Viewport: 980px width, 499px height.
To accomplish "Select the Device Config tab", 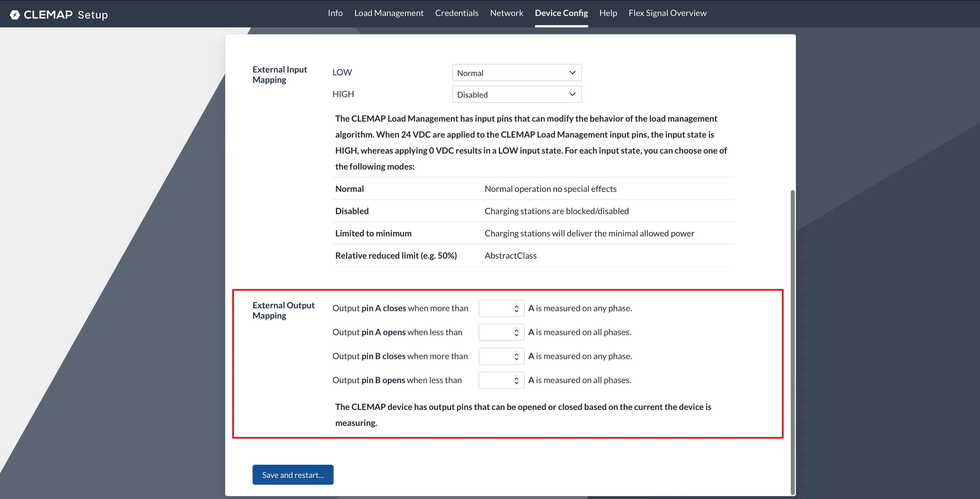I will (x=561, y=13).
